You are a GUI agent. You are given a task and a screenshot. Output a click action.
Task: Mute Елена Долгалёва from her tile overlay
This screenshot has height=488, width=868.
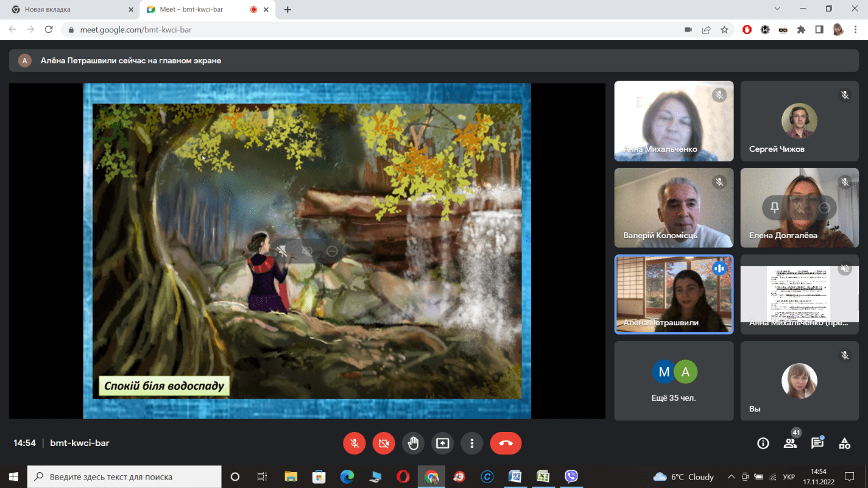click(x=799, y=208)
